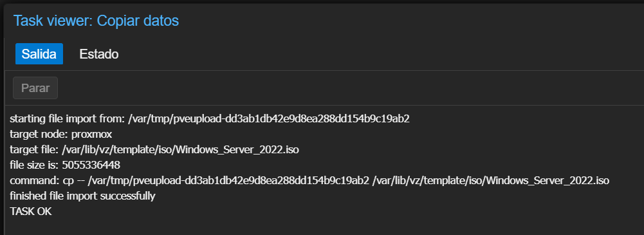
Task: Switch to the Salida tab
Action: tap(39, 54)
